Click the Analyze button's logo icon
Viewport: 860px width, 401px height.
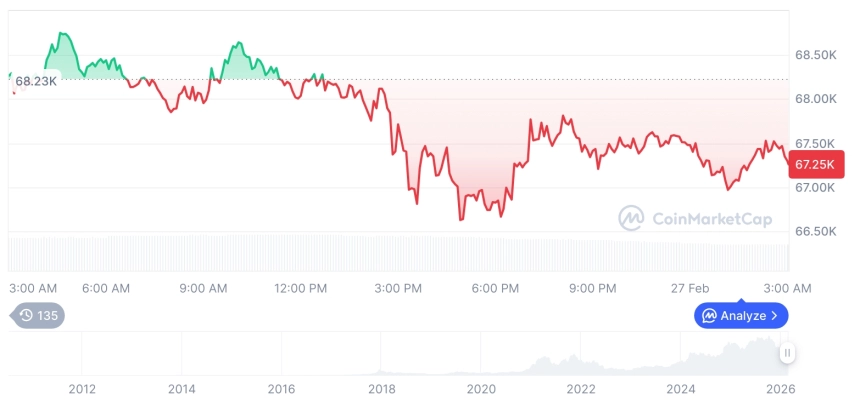pyautogui.click(x=709, y=316)
